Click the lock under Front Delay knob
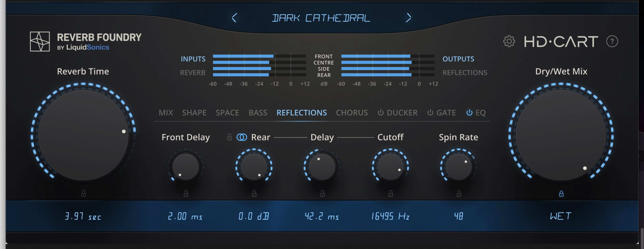Viewport: 644px width, 249px height. [x=186, y=194]
